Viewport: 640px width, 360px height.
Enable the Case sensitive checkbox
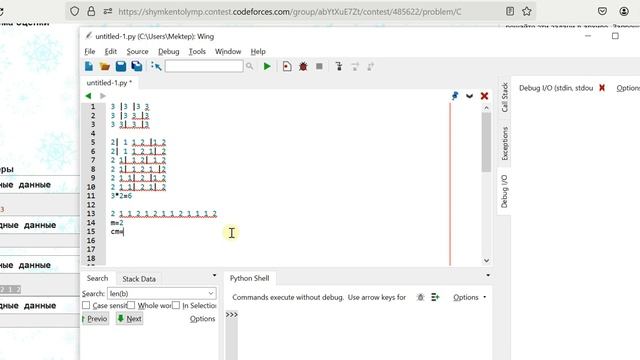86,305
